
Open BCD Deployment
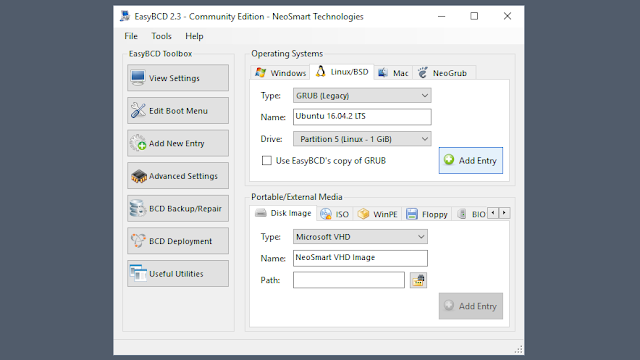(x=178, y=241)
